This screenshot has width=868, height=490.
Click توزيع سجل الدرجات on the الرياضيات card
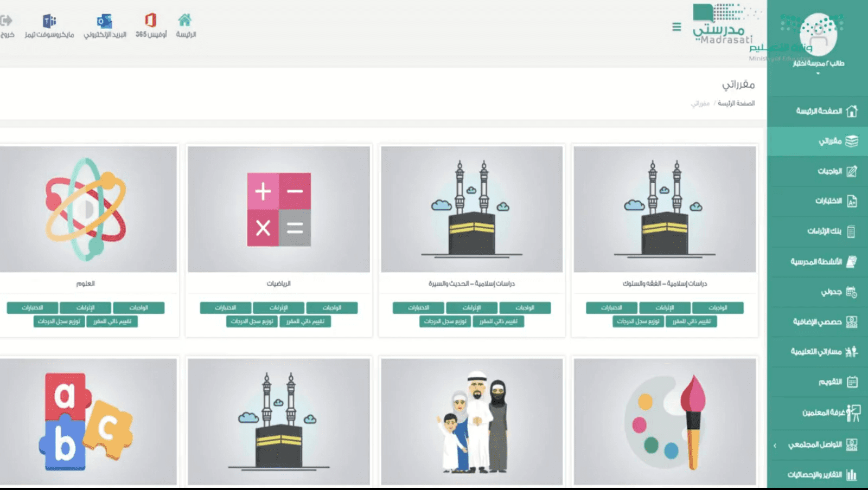[x=252, y=321]
